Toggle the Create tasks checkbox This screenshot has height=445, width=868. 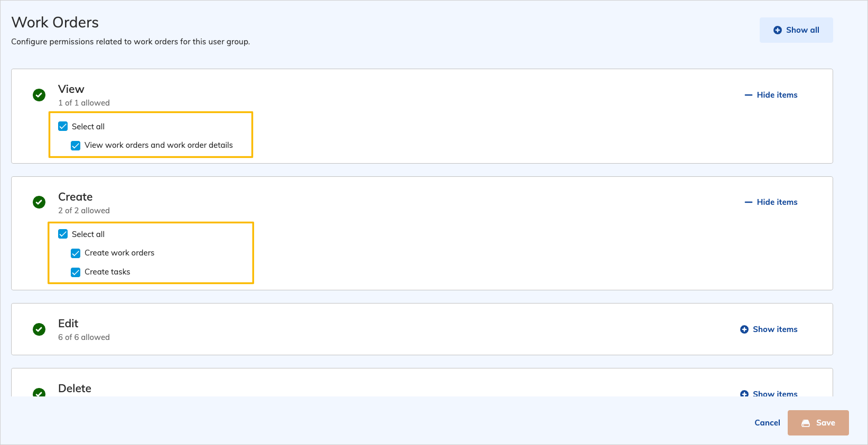(76, 272)
